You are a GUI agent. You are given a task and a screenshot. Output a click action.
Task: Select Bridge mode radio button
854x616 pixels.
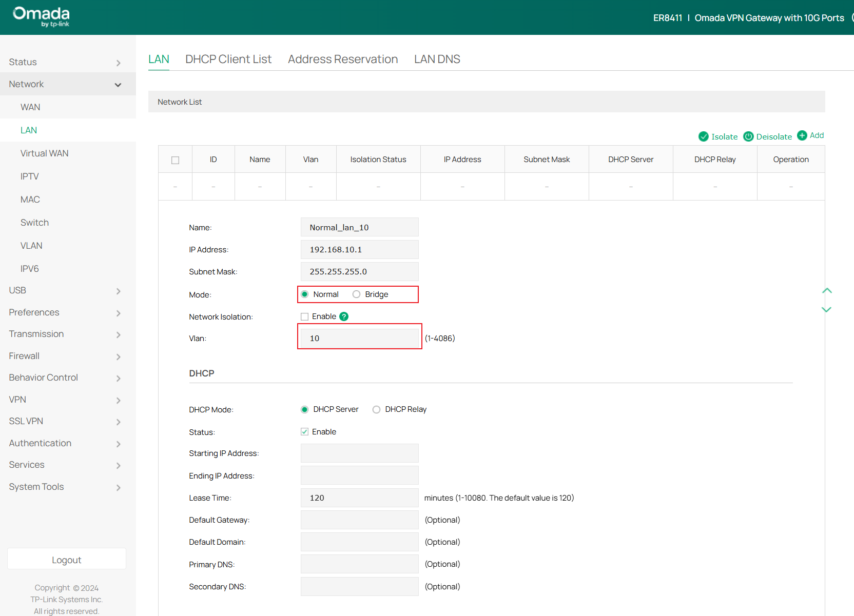point(356,294)
